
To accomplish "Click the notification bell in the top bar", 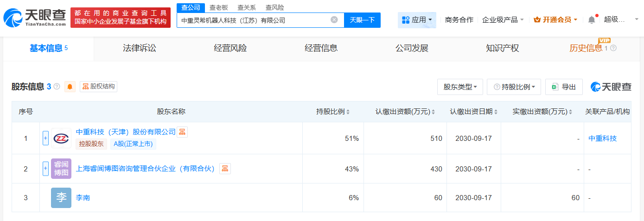I will point(591,20).
